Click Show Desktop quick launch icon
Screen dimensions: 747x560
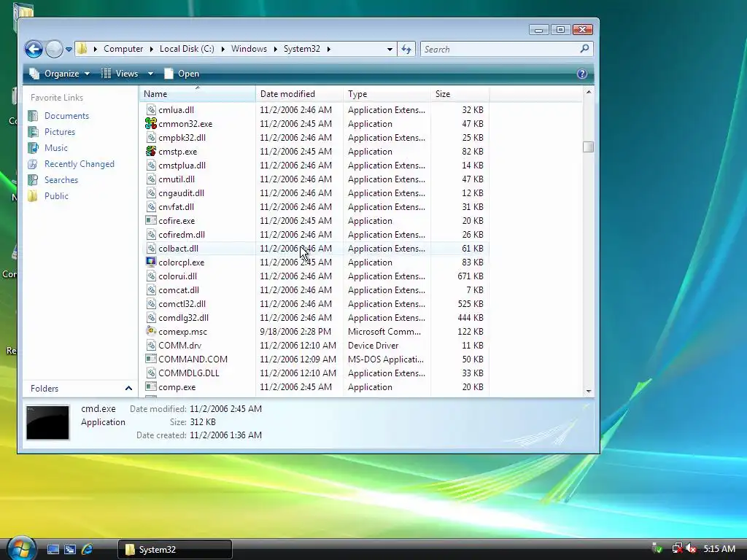point(53,550)
